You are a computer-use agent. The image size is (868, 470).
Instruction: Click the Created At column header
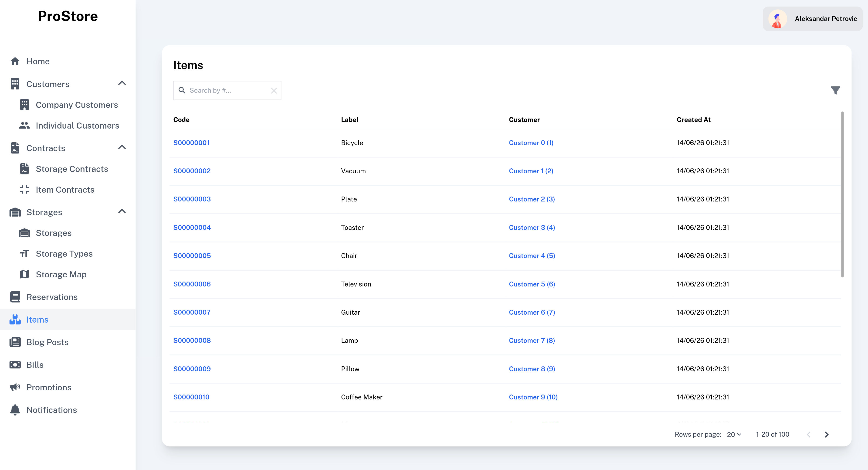point(693,120)
